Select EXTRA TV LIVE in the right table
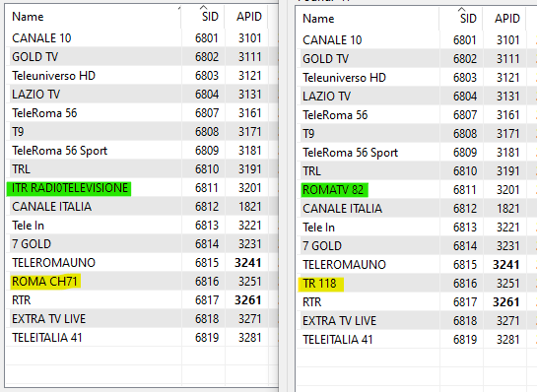 (x=339, y=321)
